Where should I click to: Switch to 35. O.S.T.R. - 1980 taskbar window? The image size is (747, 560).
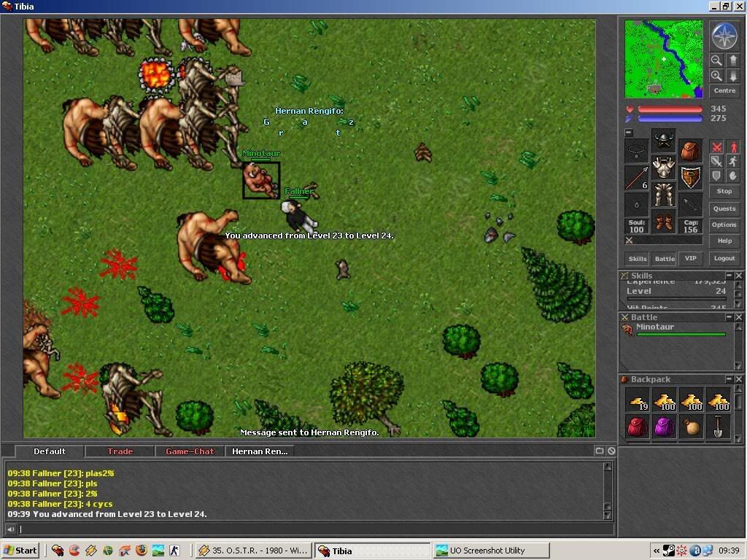click(253, 551)
